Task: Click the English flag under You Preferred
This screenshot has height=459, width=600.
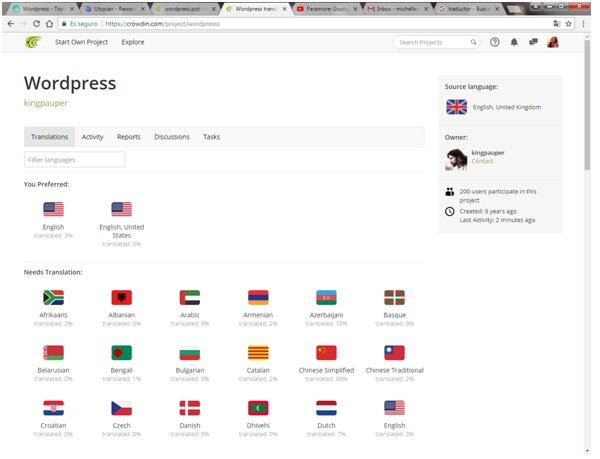Action: 54,209
